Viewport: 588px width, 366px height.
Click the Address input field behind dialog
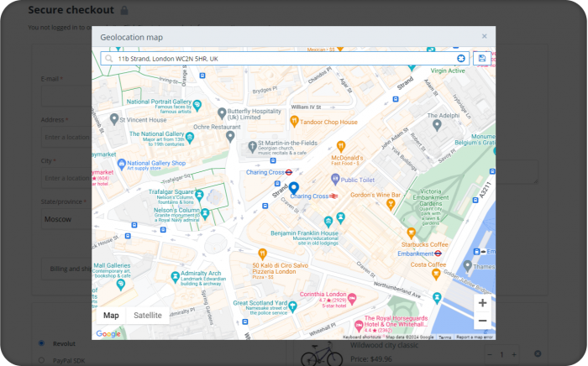coord(66,137)
